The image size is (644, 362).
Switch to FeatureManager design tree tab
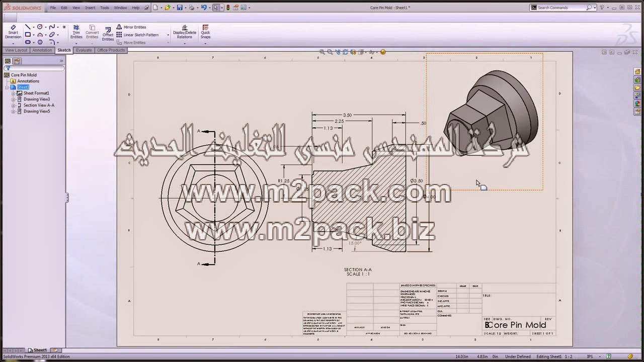[x=8, y=61]
